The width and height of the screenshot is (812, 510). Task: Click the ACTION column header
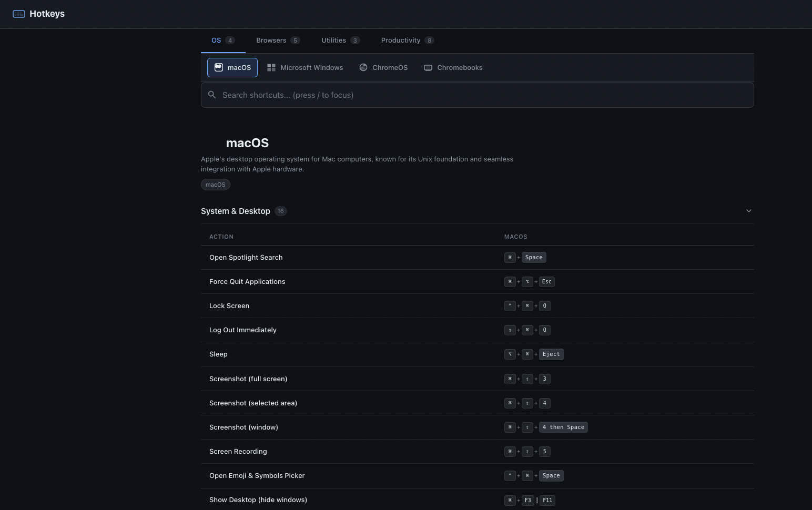click(x=221, y=237)
